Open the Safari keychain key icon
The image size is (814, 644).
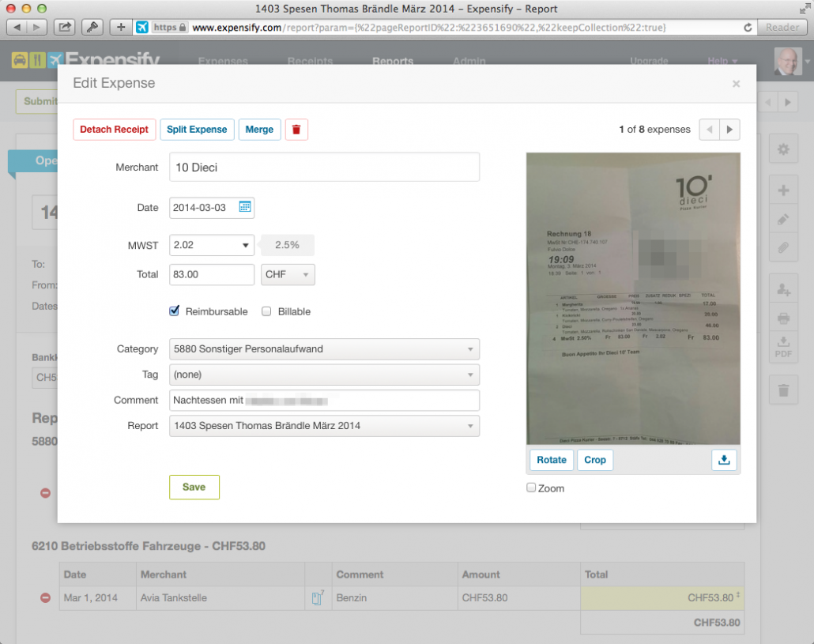[92, 27]
